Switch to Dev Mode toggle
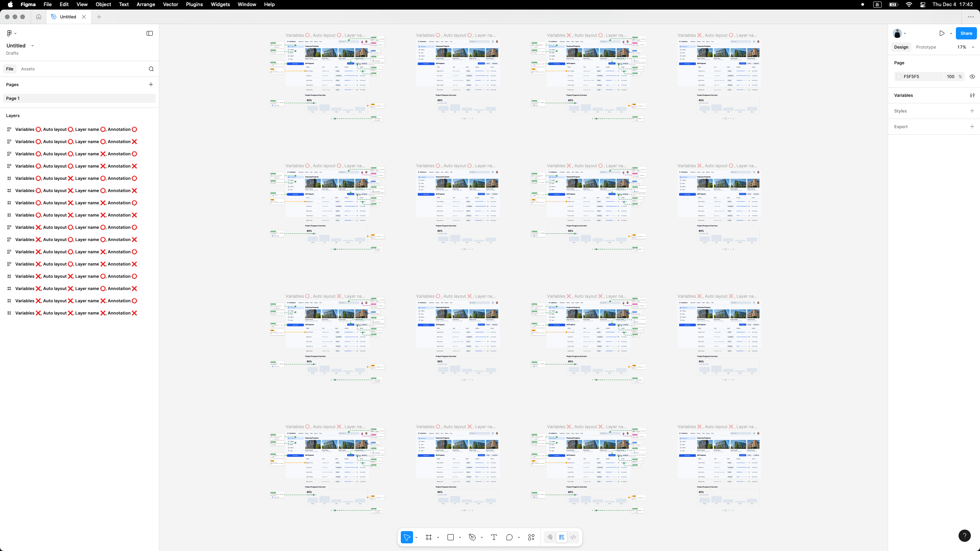Screen dimensions: 980x551 [573, 537]
